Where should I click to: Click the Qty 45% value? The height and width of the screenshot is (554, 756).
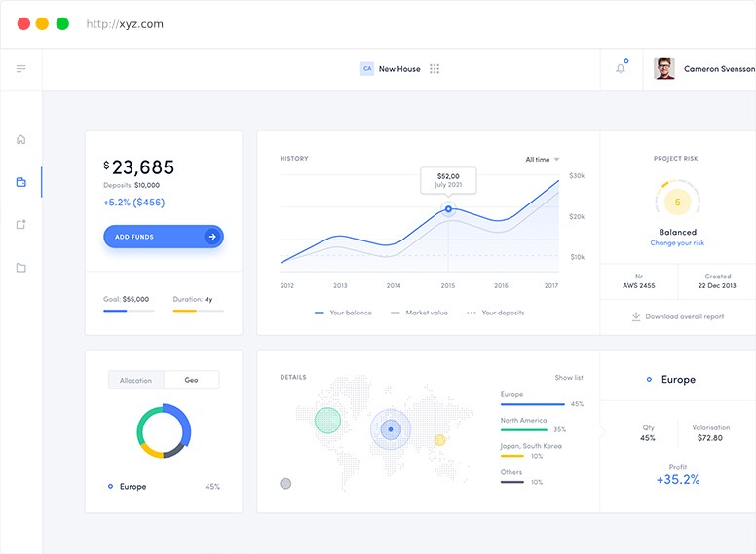click(x=648, y=438)
